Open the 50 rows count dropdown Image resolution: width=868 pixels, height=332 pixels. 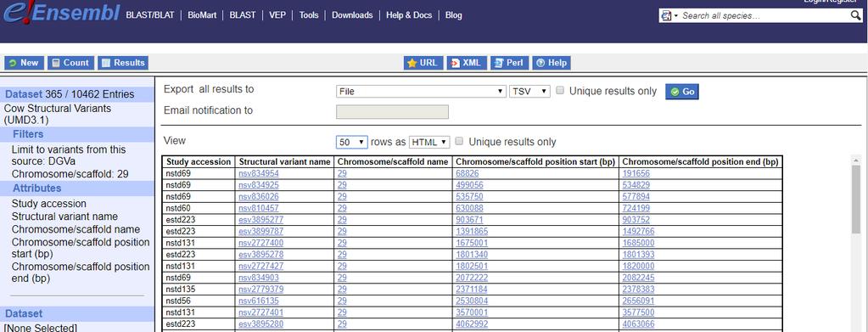[351, 142]
